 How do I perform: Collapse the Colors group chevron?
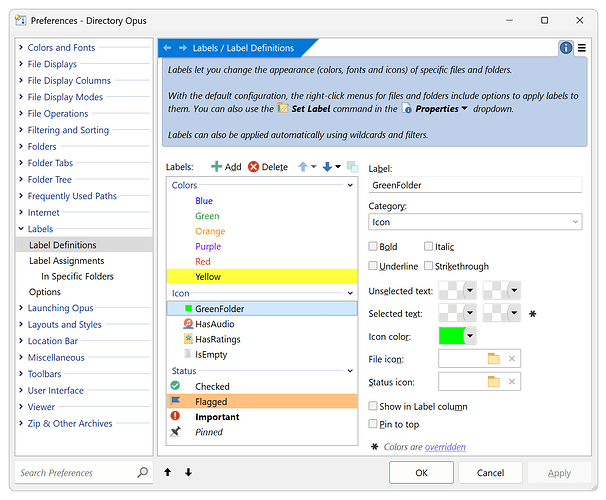point(350,185)
